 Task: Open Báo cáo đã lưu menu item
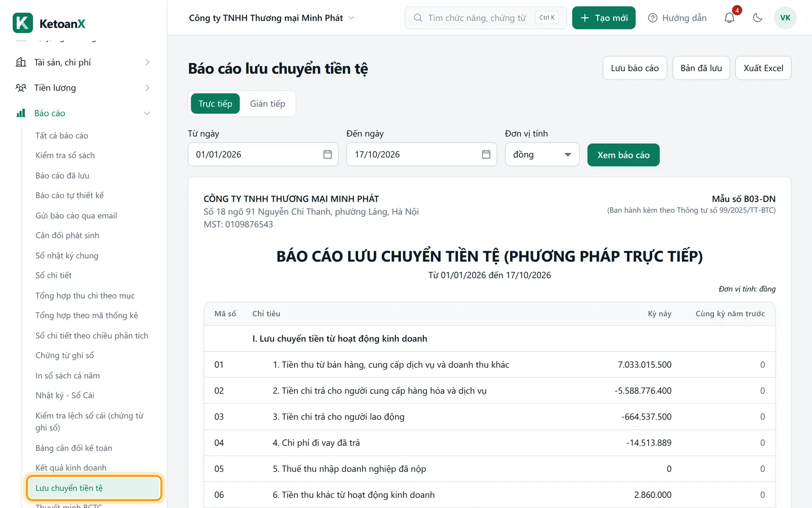tap(62, 176)
